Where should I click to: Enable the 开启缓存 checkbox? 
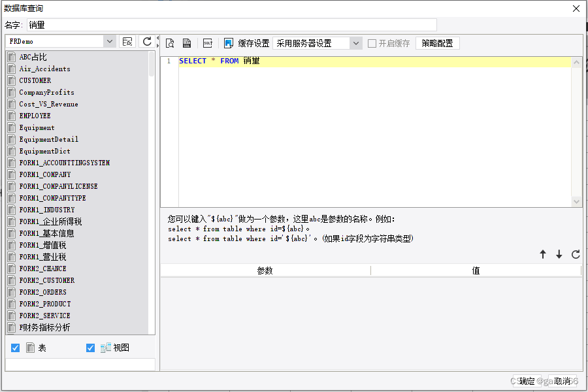click(372, 44)
